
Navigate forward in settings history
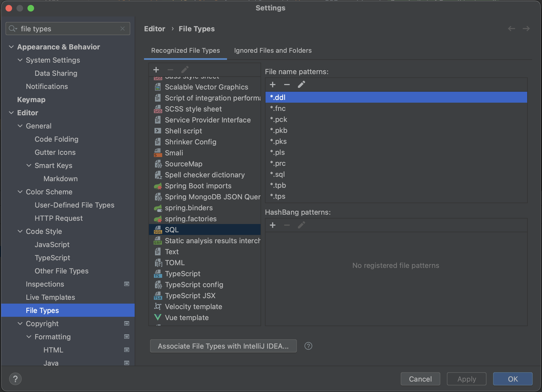point(526,29)
